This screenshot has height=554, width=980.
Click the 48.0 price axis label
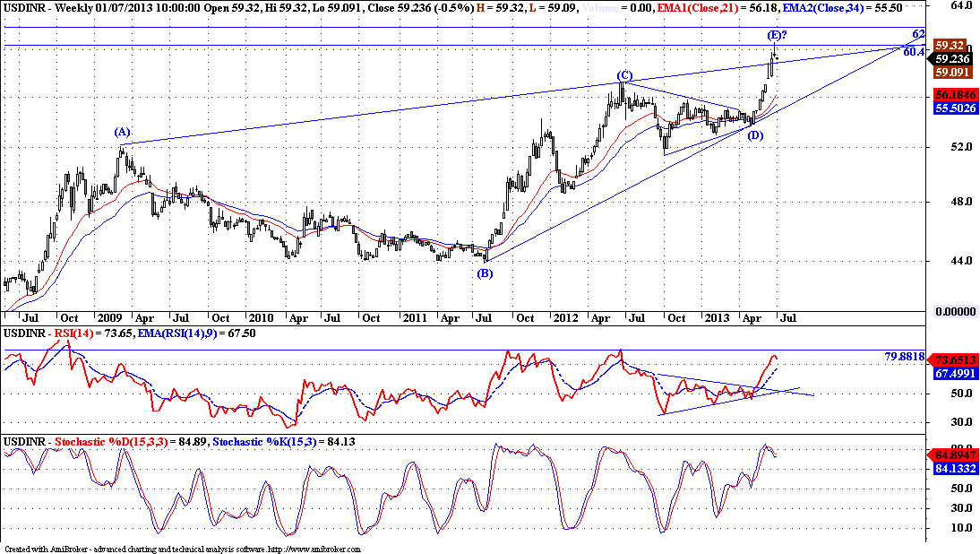[x=961, y=202]
